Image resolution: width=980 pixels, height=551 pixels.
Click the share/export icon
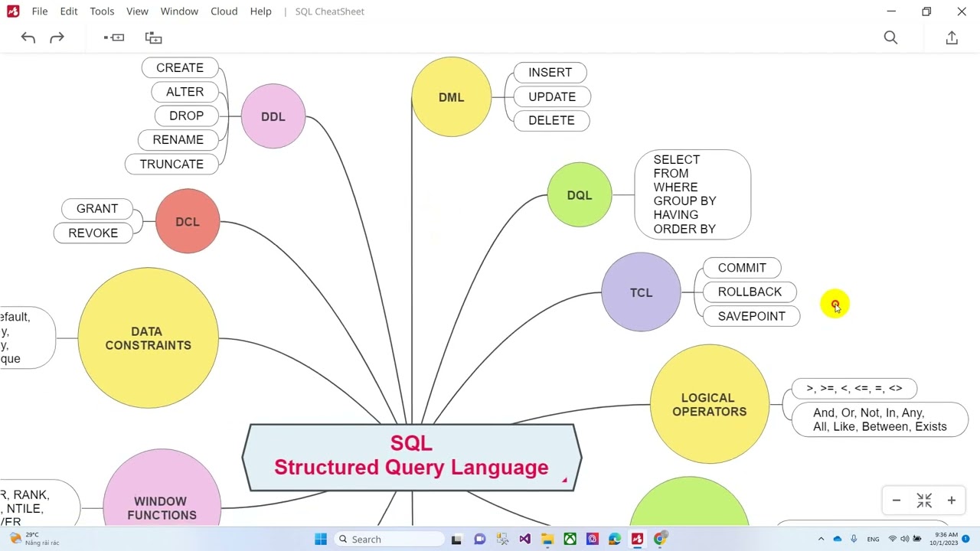[x=952, y=37]
